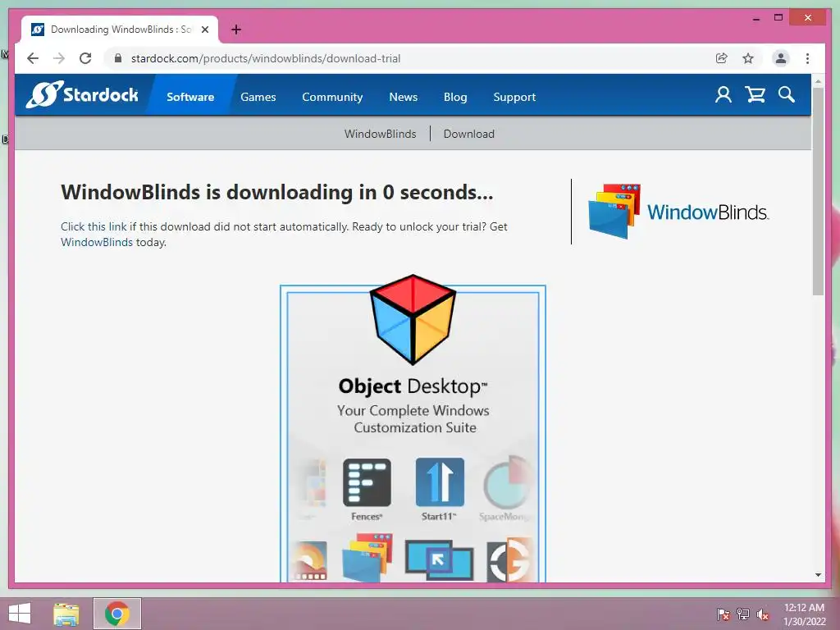840x630 pixels.
Task: Open Chrome three-dot menu
Action: (807, 58)
